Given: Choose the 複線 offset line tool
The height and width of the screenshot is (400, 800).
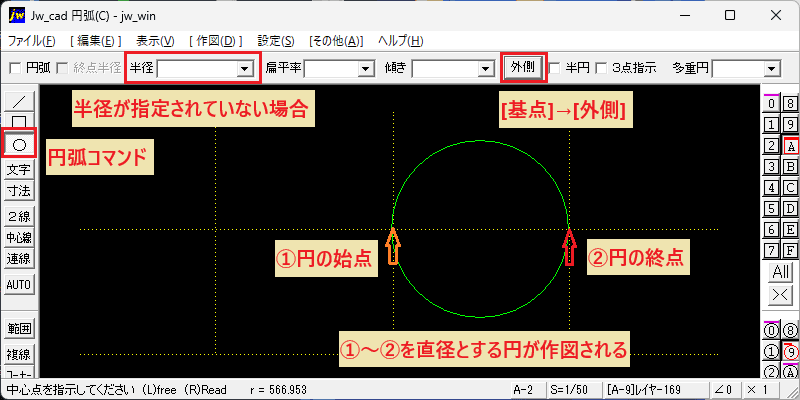Looking at the screenshot, I should [19, 354].
